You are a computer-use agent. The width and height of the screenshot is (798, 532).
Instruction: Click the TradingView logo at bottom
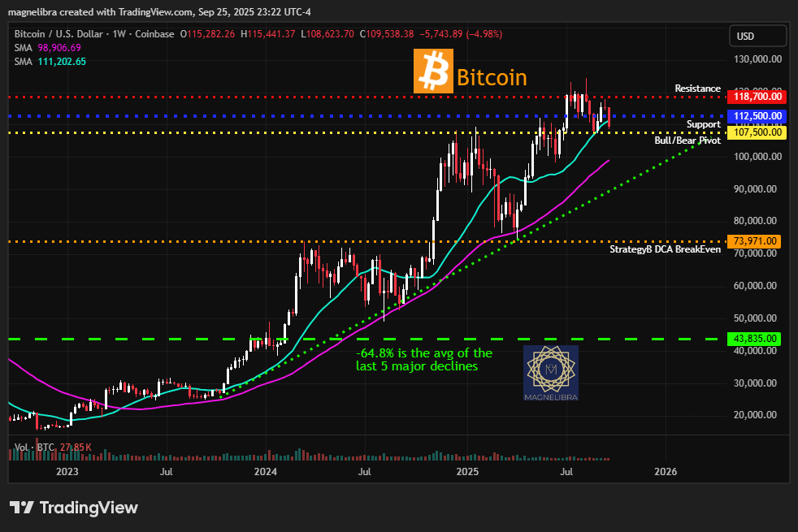pyautogui.click(x=74, y=507)
